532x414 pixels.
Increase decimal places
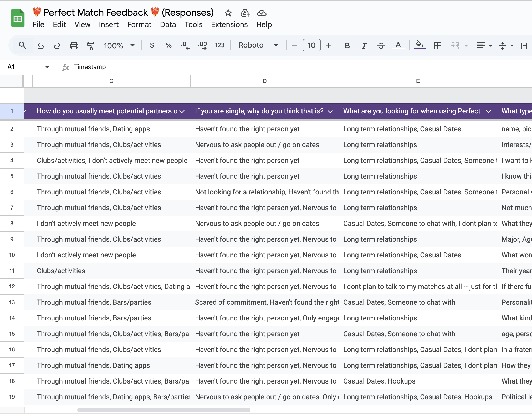tap(202, 45)
